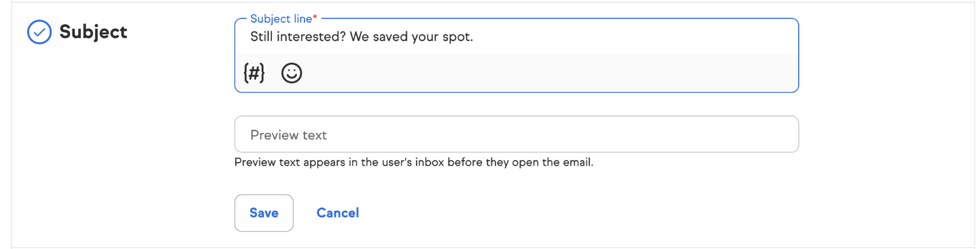
Task: Click the word 'interested?' in the subject
Action: tap(311, 37)
